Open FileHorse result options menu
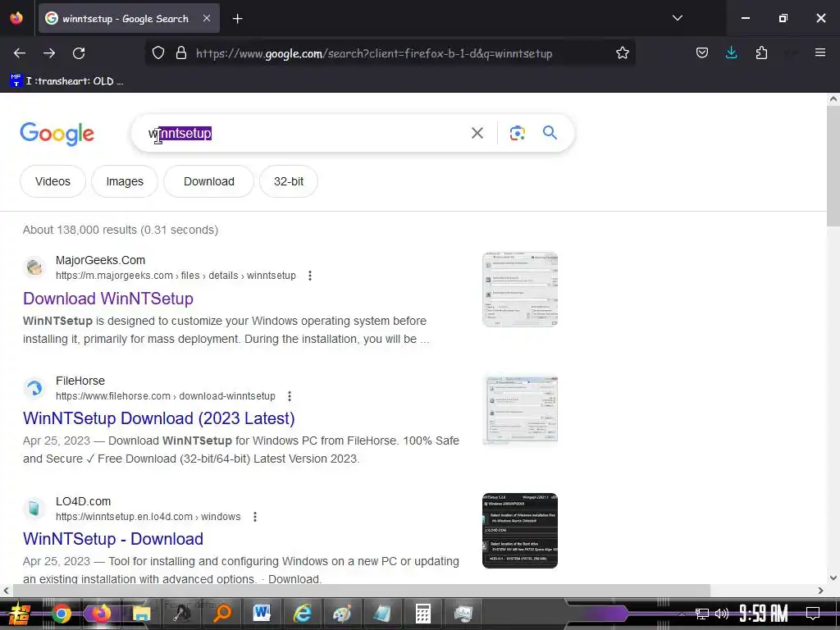The height and width of the screenshot is (630, 840). 290,396
